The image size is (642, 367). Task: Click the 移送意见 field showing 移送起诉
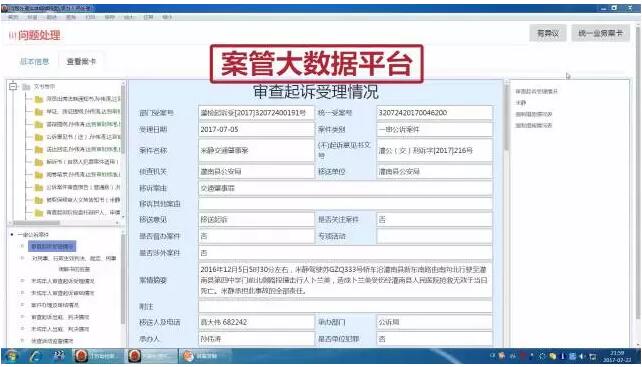click(x=256, y=220)
